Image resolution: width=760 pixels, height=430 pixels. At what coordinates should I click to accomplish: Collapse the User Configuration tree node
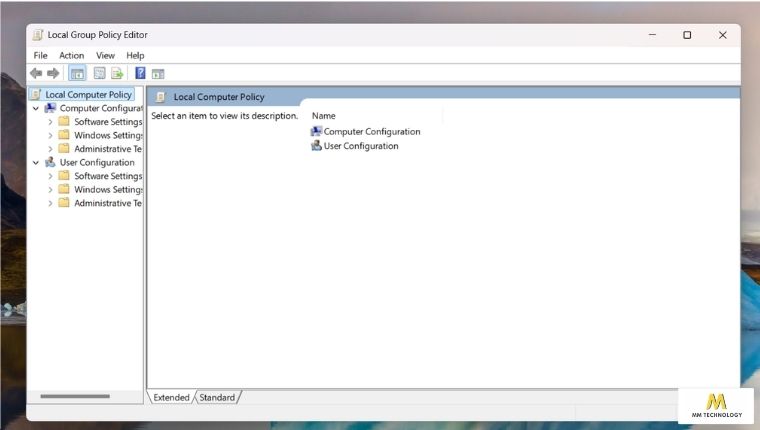pos(36,163)
